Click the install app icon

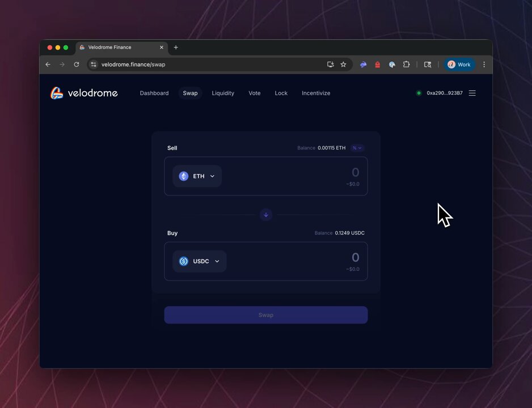[330, 65]
